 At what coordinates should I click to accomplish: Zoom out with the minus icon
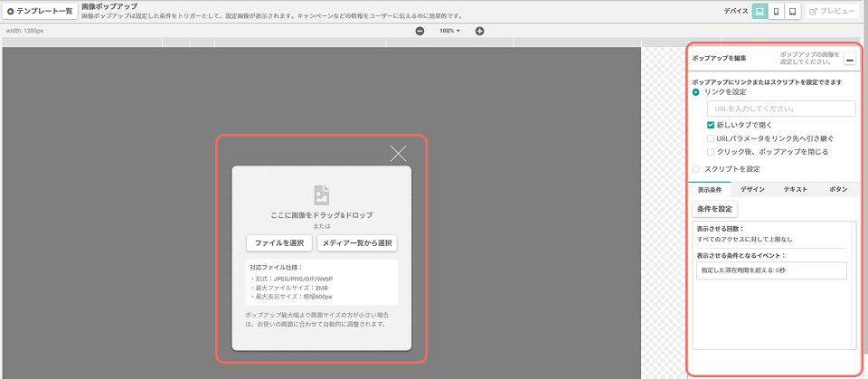tap(420, 31)
